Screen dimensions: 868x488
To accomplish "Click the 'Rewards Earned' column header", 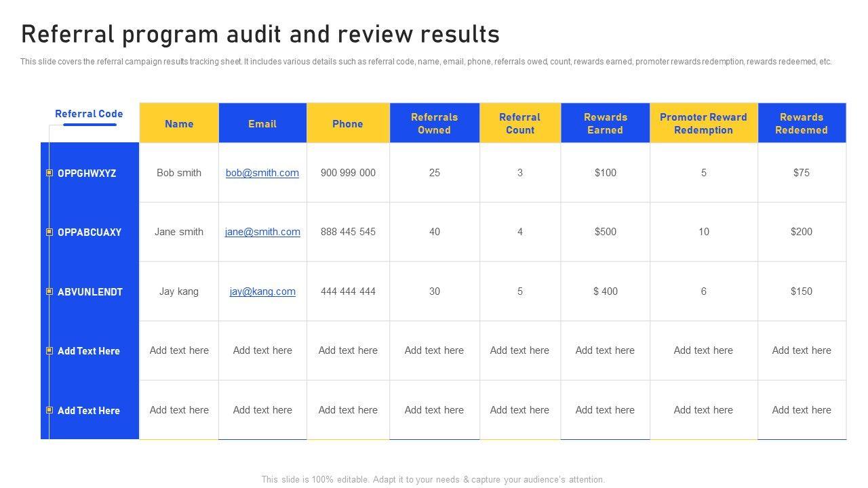I will pyautogui.click(x=606, y=123).
